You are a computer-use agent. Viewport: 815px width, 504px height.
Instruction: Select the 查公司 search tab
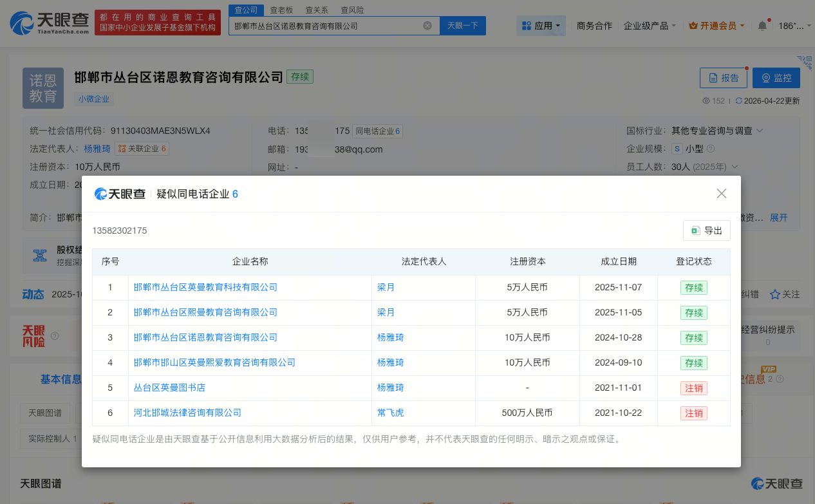[x=246, y=10]
